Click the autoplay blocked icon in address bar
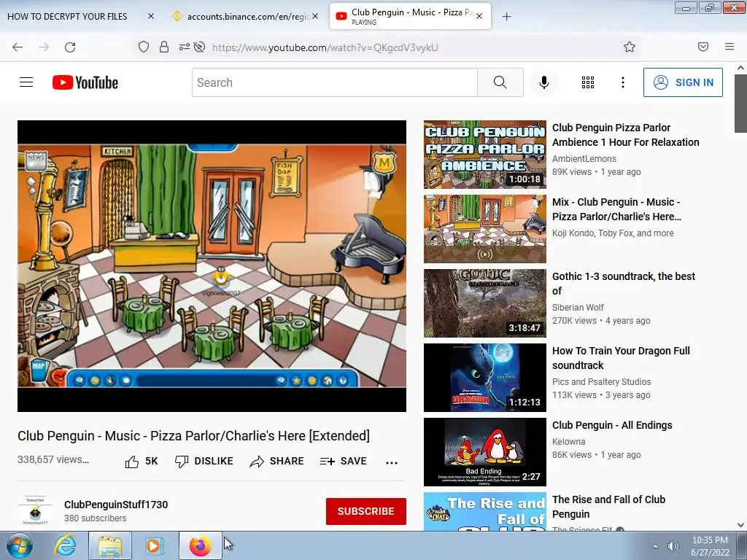The height and width of the screenshot is (560, 747). coord(200,47)
